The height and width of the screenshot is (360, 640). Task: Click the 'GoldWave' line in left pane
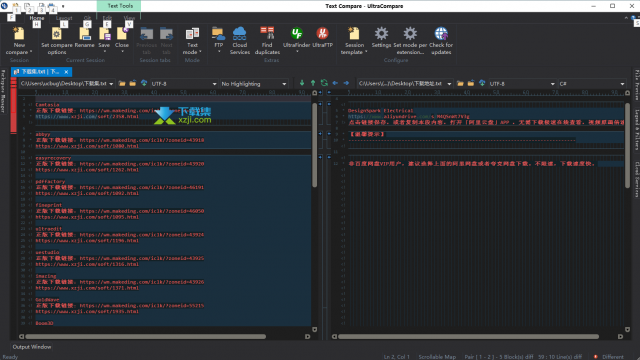pyautogui.click(x=47, y=300)
